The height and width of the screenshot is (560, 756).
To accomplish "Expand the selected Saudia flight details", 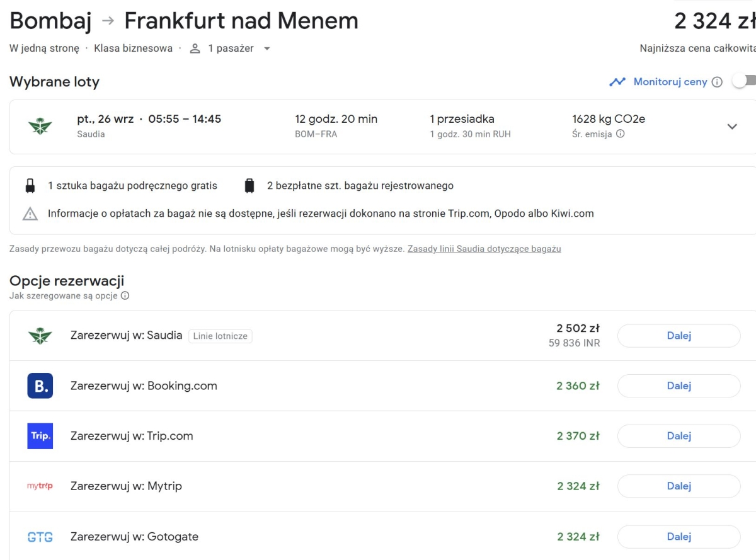I will pyautogui.click(x=732, y=127).
